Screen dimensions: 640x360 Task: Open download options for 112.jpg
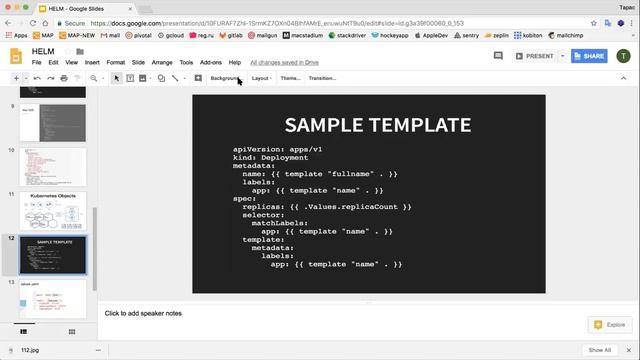coord(98,350)
